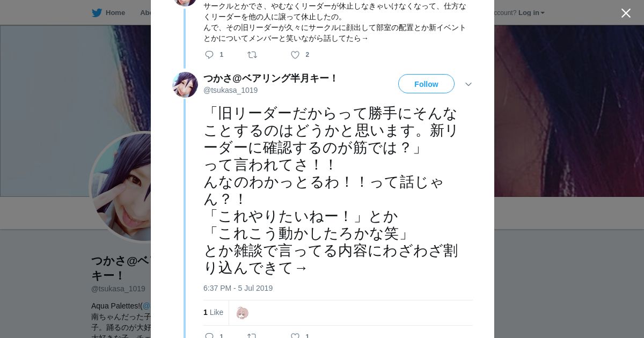This screenshot has height=338, width=644.
Task: Click the retweet icon below the Like row
Action: [252, 335]
